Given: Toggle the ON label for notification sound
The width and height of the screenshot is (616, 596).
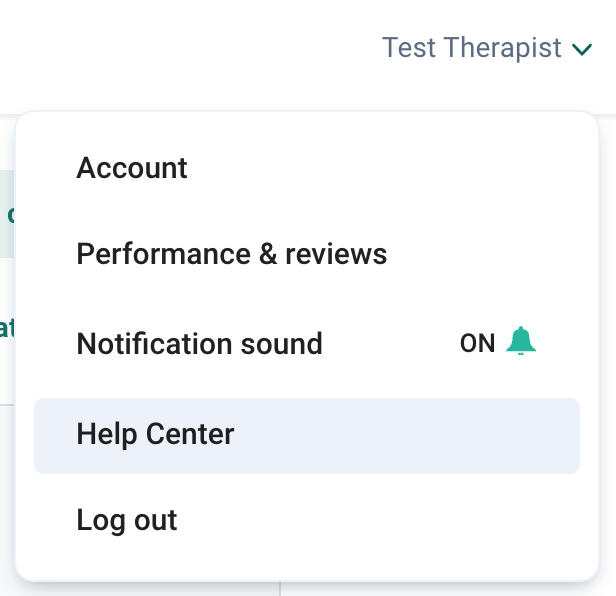Looking at the screenshot, I should (x=477, y=343).
